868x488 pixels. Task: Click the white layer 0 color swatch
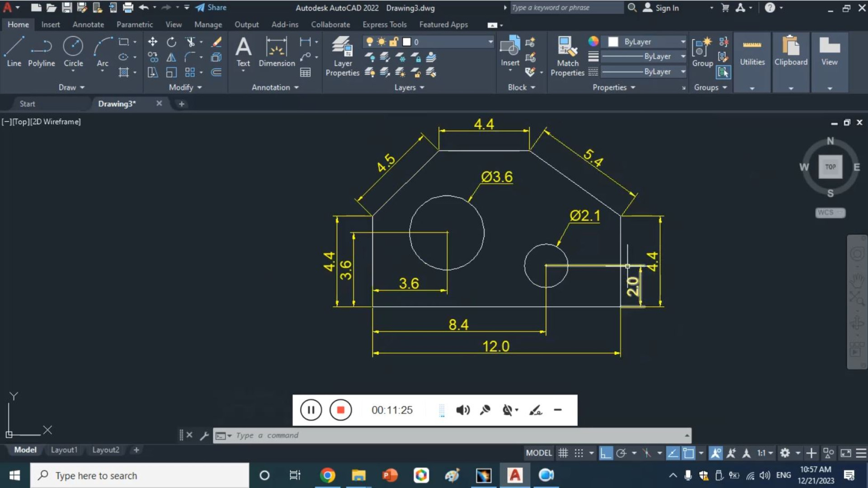click(x=406, y=42)
